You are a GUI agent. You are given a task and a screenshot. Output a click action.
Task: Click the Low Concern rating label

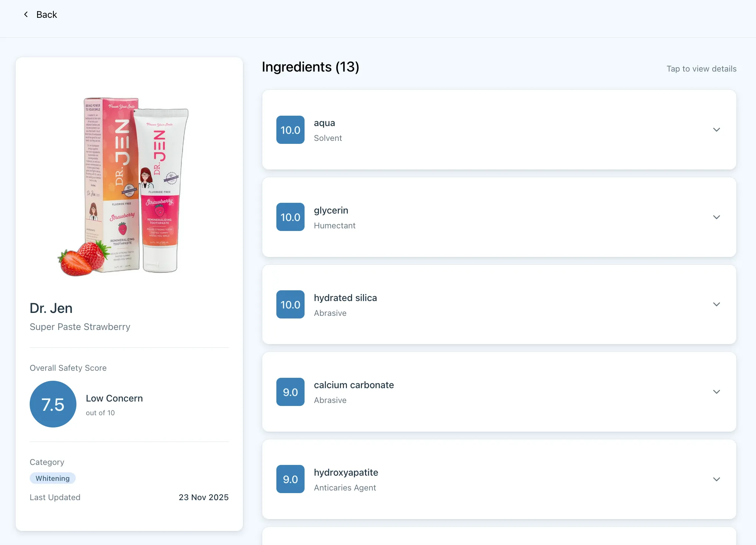[x=114, y=398]
